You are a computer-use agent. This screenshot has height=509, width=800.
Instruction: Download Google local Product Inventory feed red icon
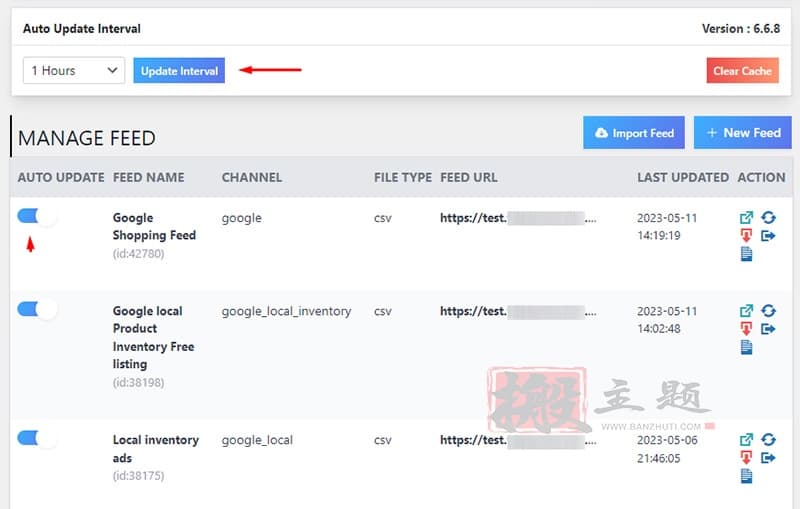click(746, 328)
